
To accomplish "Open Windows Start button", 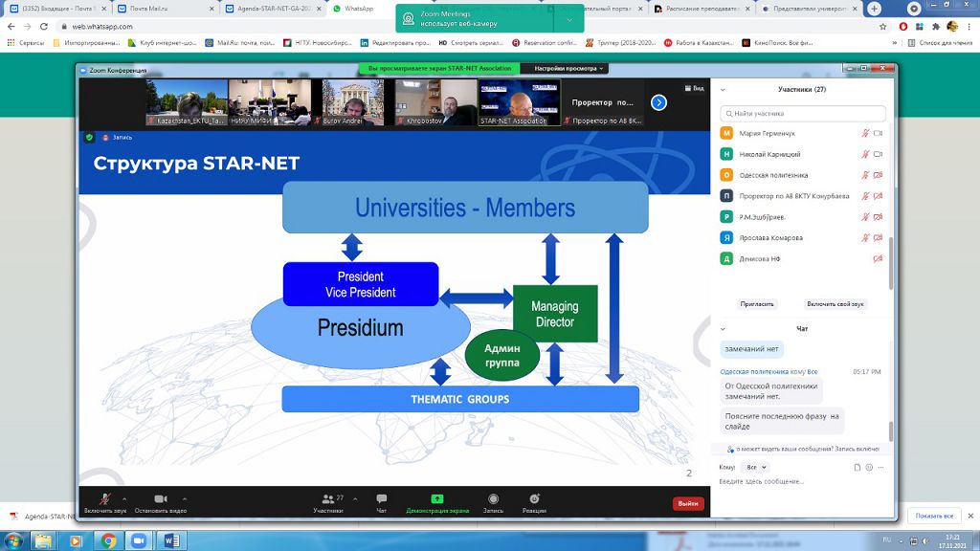I will click(13, 540).
